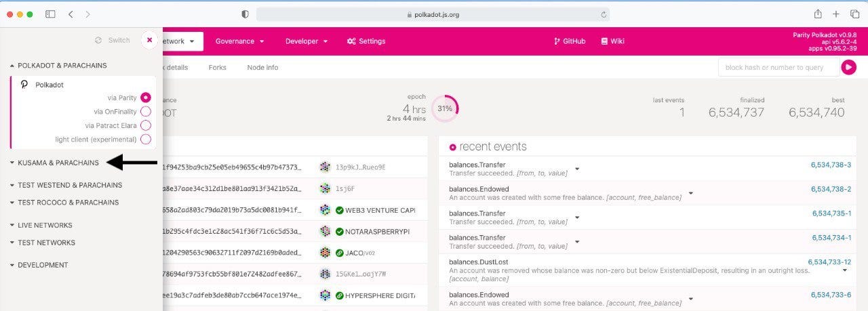Image resolution: width=868 pixels, height=311 pixels.
Task: Open the Wiki link
Action: click(x=613, y=41)
